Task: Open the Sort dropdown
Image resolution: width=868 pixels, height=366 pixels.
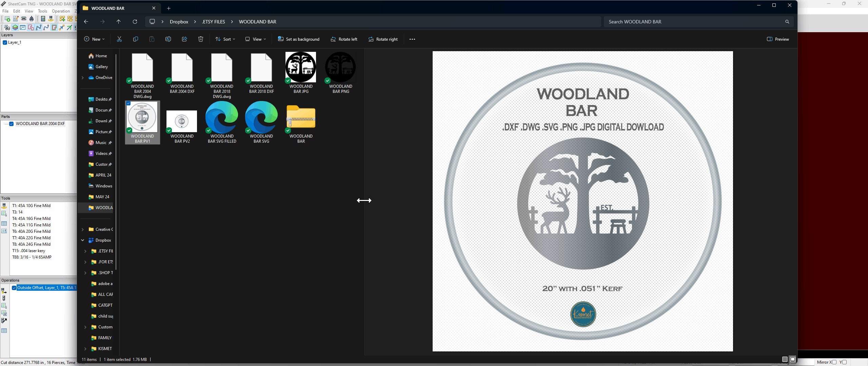Action: pyautogui.click(x=225, y=39)
